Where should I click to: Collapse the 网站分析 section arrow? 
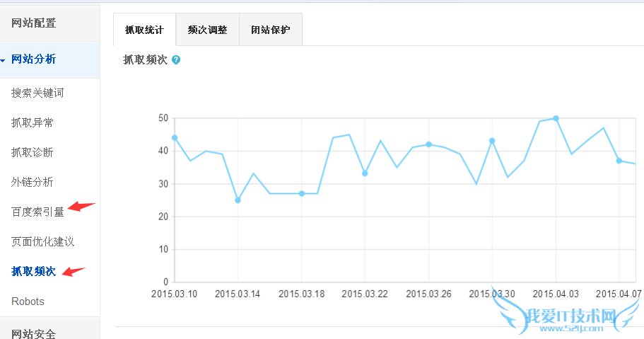click(2, 61)
